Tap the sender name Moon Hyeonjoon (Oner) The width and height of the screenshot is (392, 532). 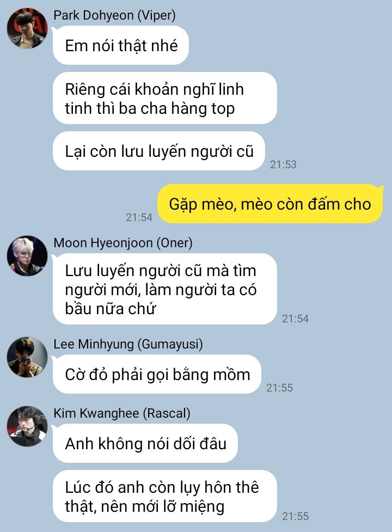[123, 243]
